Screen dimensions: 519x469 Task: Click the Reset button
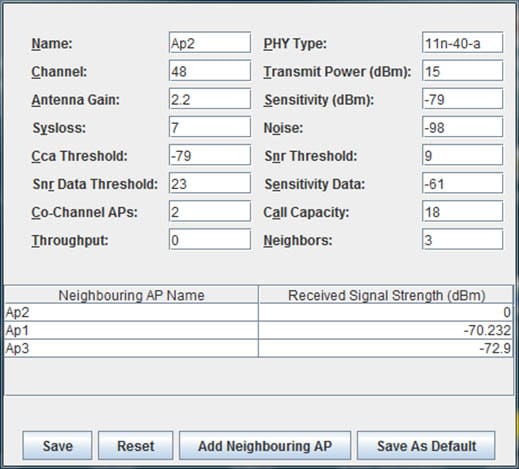[136, 446]
